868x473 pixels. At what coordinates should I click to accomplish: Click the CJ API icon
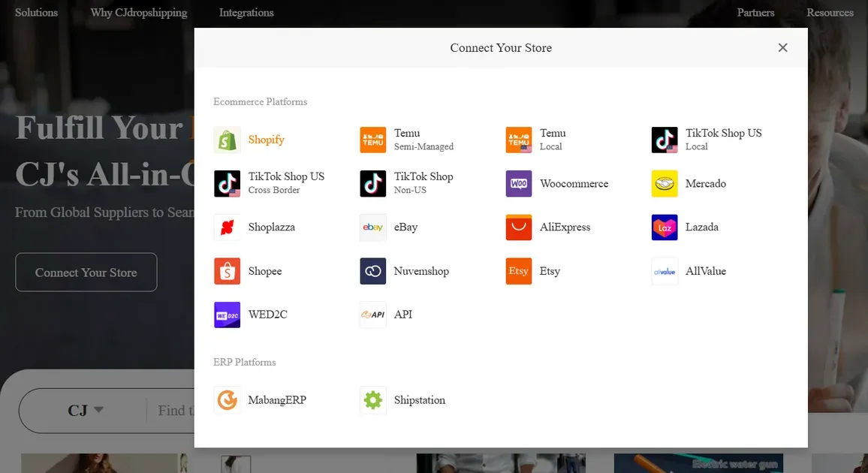372,315
